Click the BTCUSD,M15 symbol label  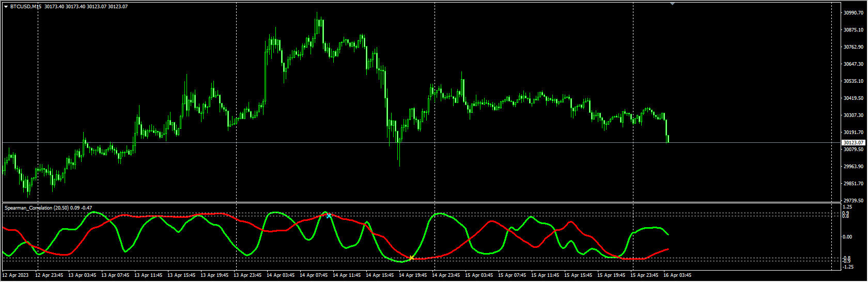click(26, 7)
